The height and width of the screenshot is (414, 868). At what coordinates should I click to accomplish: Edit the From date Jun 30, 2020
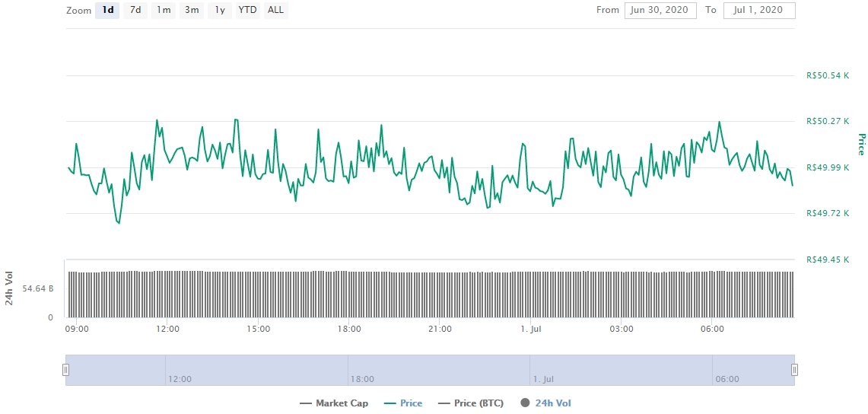point(660,11)
